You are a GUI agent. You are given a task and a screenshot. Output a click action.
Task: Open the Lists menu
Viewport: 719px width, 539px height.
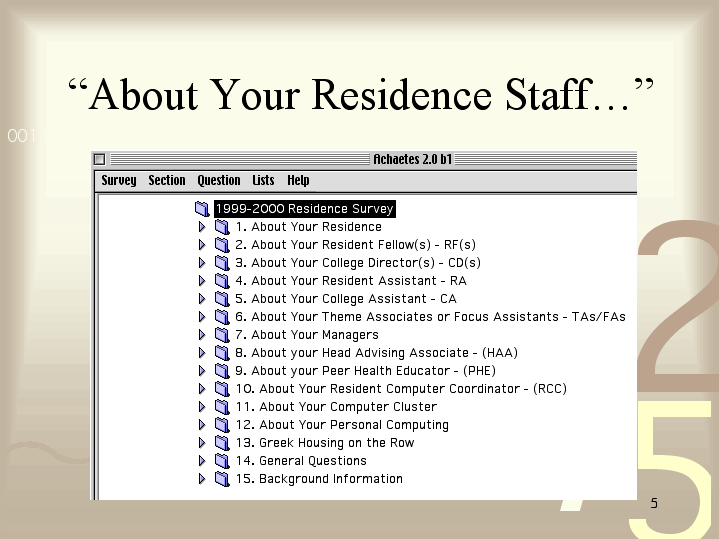(x=263, y=180)
